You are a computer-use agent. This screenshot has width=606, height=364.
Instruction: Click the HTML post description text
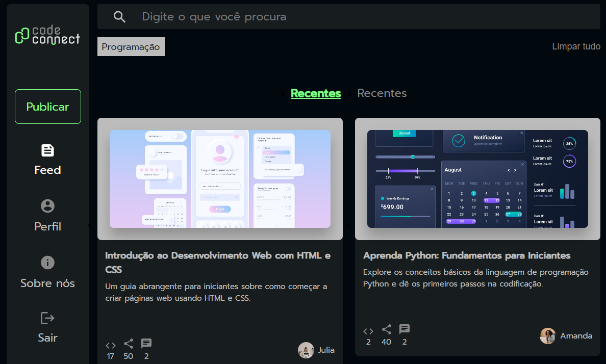click(216, 292)
